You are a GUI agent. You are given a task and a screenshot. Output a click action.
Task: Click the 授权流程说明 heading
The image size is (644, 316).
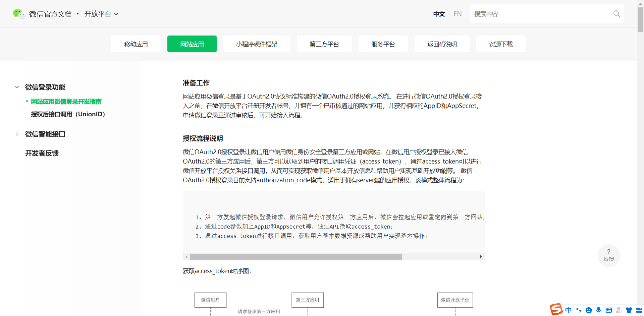pyautogui.click(x=203, y=138)
